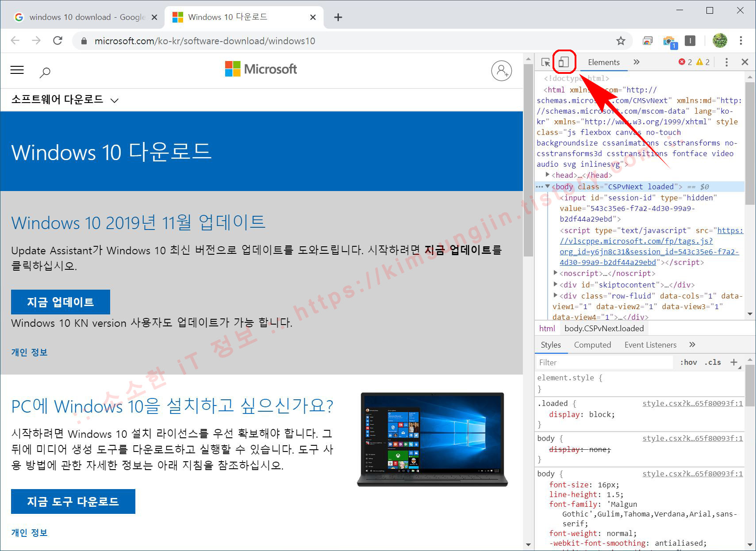The height and width of the screenshot is (551, 756).
Task: Expand the noscript element node
Action: coord(556,273)
